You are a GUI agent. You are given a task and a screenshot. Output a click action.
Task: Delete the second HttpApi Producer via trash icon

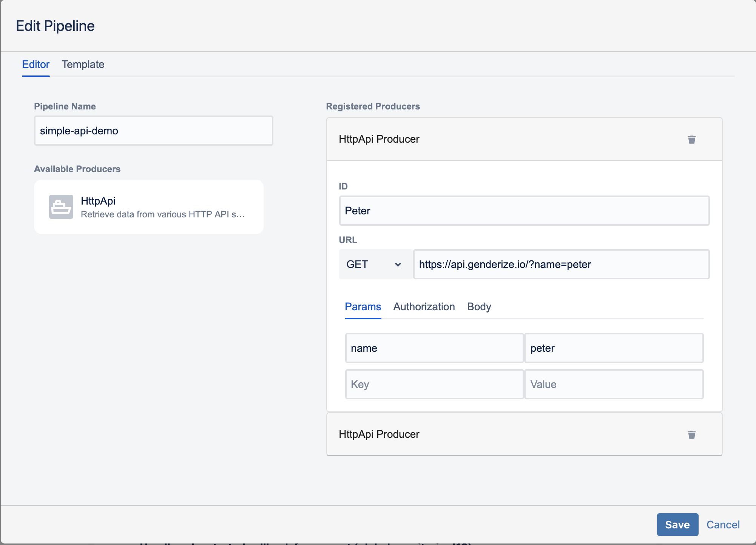coord(691,435)
